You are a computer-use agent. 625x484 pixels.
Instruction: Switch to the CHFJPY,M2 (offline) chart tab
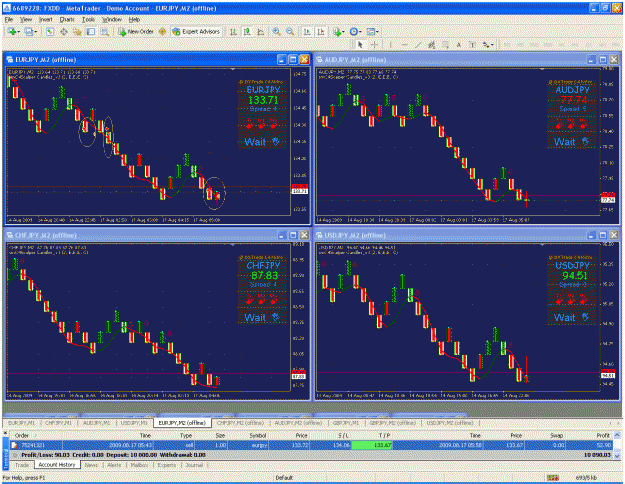coord(240,423)
